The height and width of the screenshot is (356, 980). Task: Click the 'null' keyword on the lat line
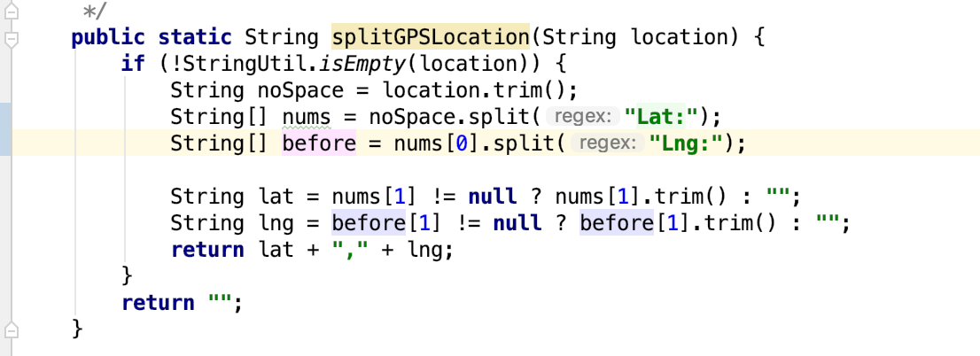point(493,197)
